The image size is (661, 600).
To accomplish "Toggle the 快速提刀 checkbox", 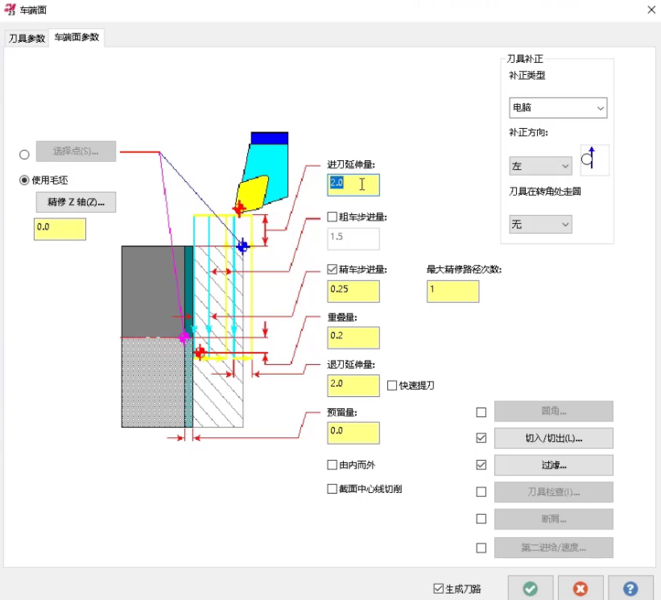I will [x=392, y=385].
